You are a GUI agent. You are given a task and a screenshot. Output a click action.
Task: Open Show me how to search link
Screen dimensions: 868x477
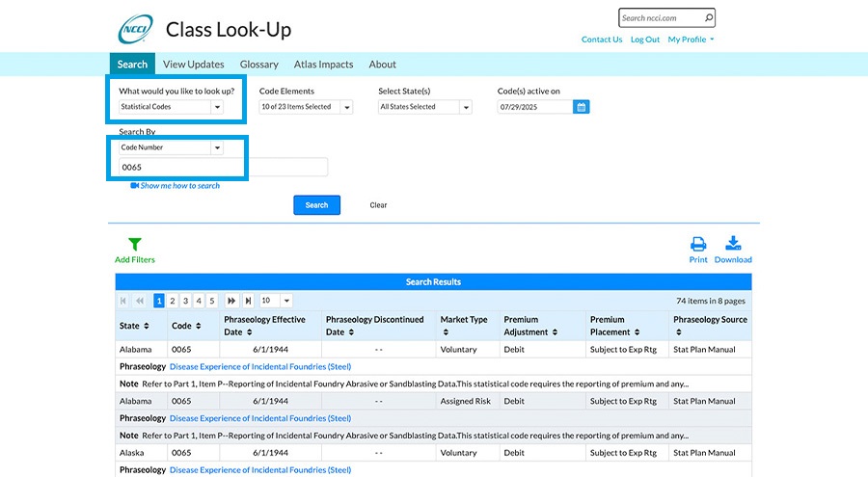pos(180,185)
